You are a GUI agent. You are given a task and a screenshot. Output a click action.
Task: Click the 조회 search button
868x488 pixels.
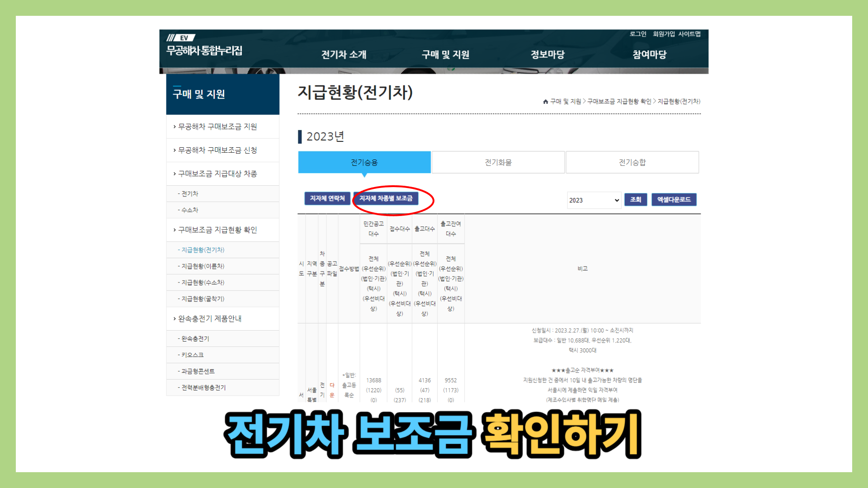click(636, 200)
